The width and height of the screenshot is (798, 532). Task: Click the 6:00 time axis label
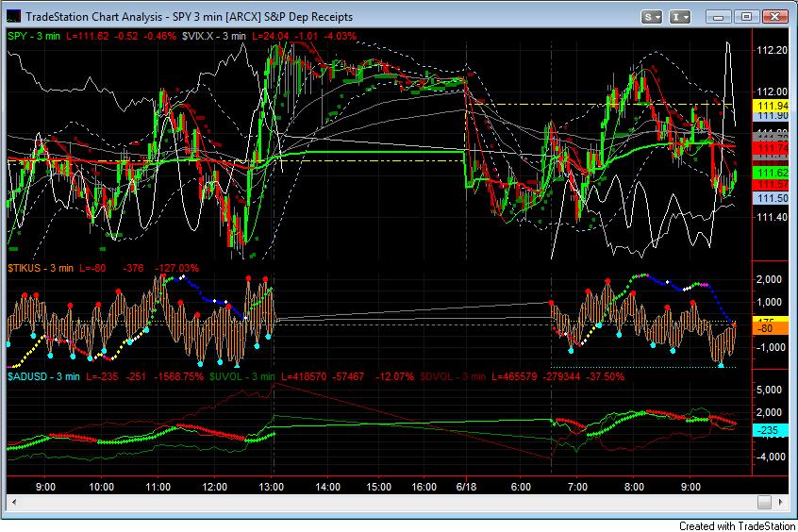click(521, 487)
